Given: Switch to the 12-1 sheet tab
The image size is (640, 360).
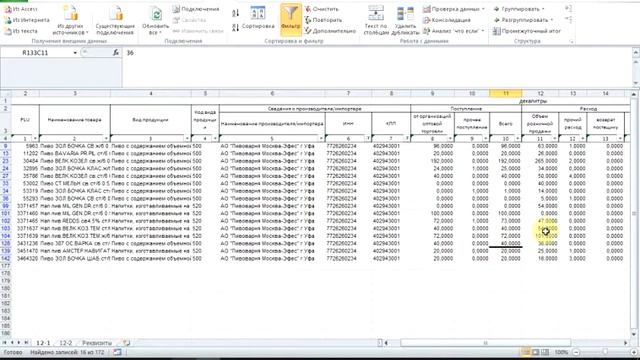Looking at the screenshot, I should [43, 343].
